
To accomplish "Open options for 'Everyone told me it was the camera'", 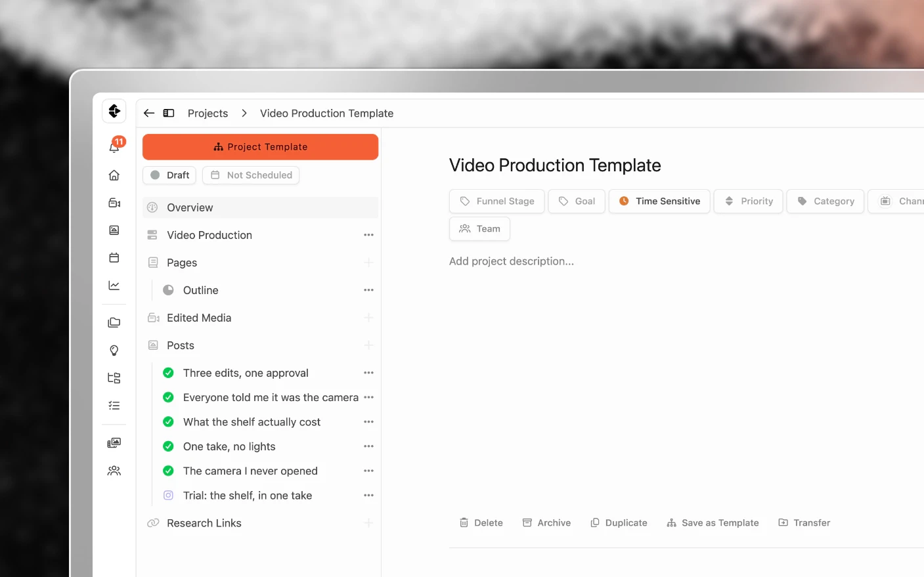I will click(x=368, y=397).
